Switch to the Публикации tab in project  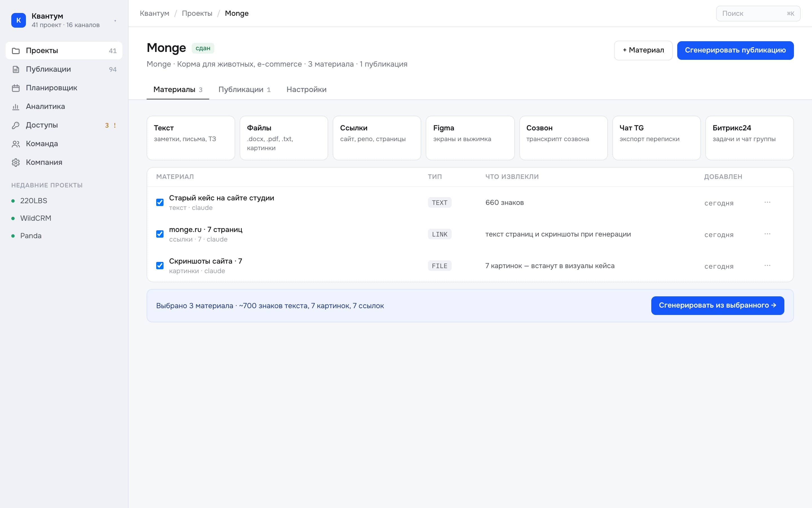pos(244,89)
